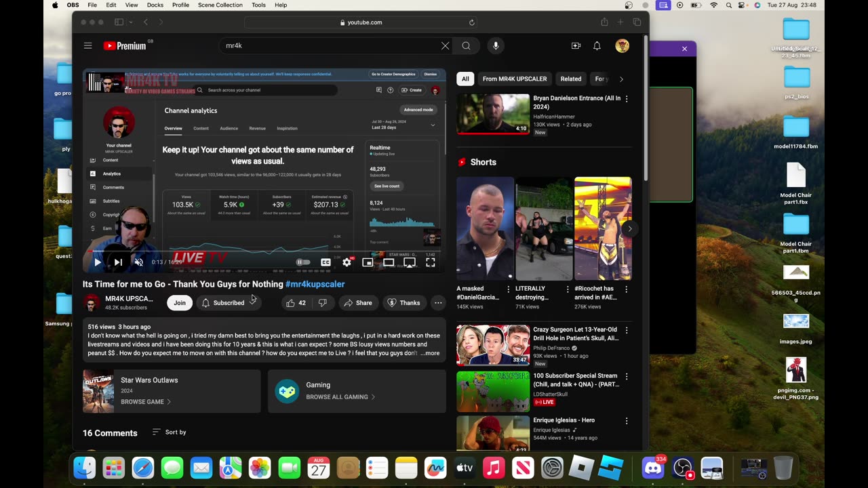This screenshot has height=488, width=868.
Task: Go to the YouTube Premium home logo
Action: pos(125,46)
